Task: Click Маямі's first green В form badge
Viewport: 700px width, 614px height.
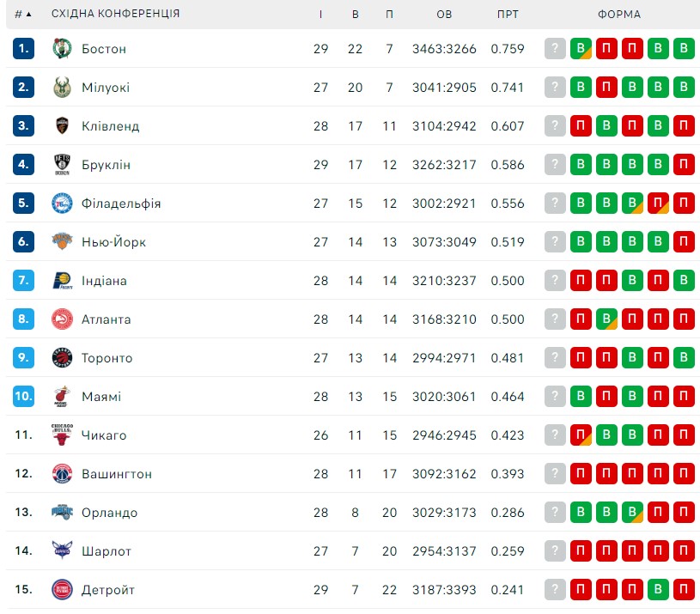Action: [581, 396]
